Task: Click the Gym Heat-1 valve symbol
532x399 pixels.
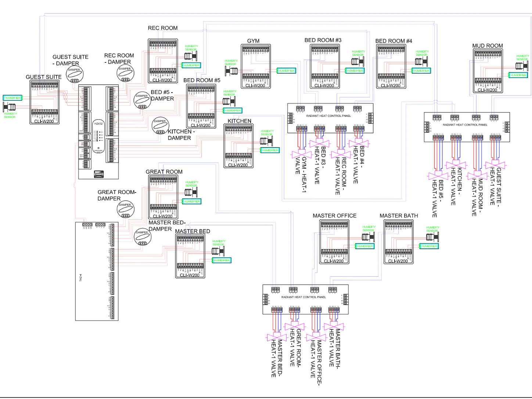Action: [302, 154]
